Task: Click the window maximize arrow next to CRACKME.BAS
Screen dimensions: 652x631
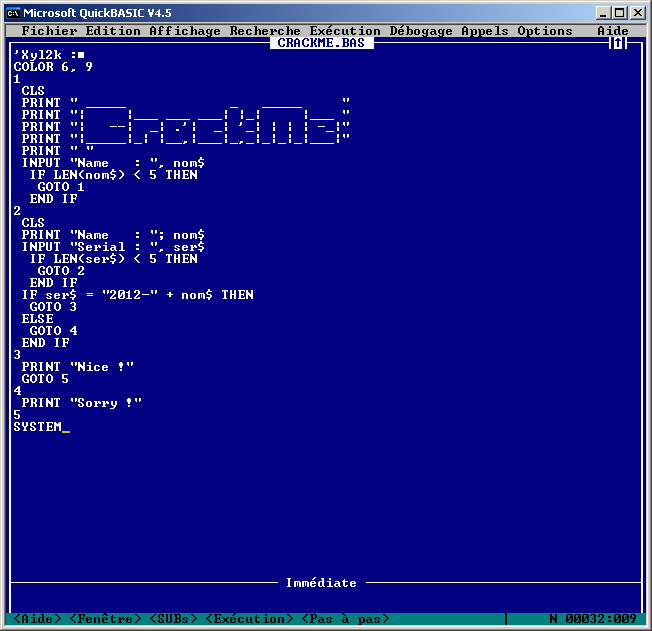Action: click(618, 43)
